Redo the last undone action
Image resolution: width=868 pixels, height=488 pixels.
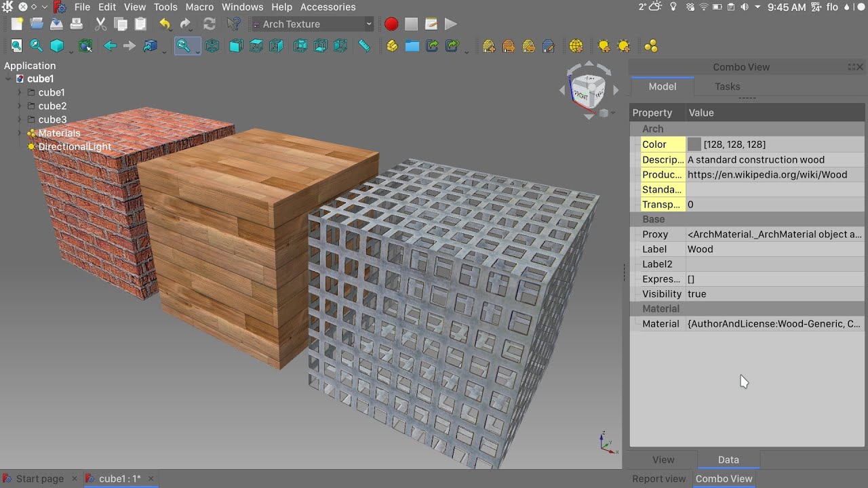(185, 24)
